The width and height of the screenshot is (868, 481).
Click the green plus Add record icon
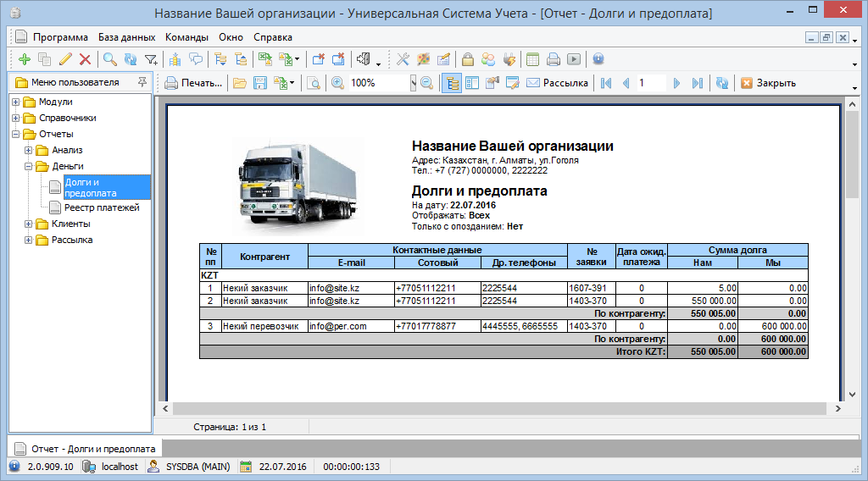tap(24, 59)
